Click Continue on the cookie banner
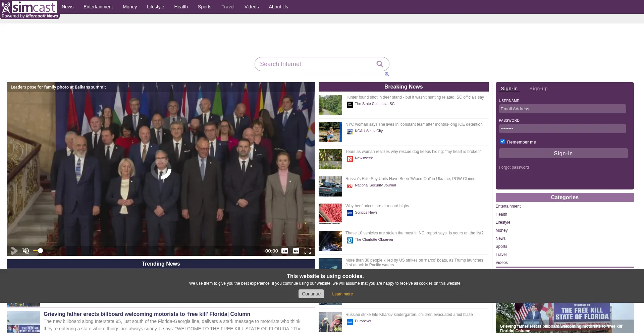The width and height of the screenshot is (644, 333). pyautogui.click(x=311, y=294)
